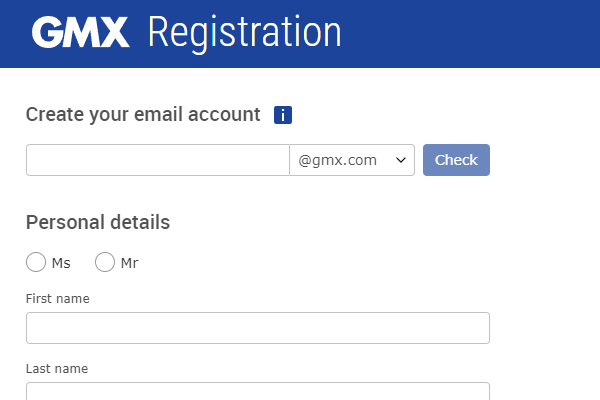Open the @gmx.com domain dropdown
Image resolution: width=600 pixels, height=400 pixels.
click(x=351, y=160)
